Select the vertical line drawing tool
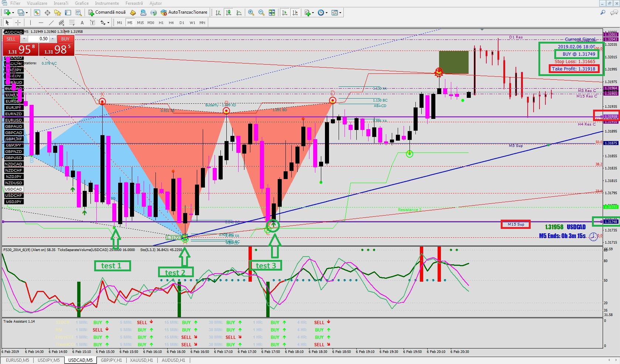620x364 pixels. 31,23
